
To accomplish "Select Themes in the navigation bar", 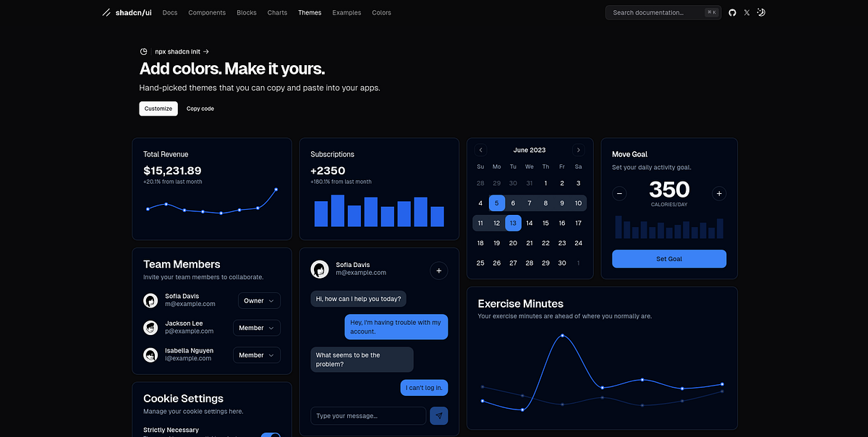I will tap(310, 12).
